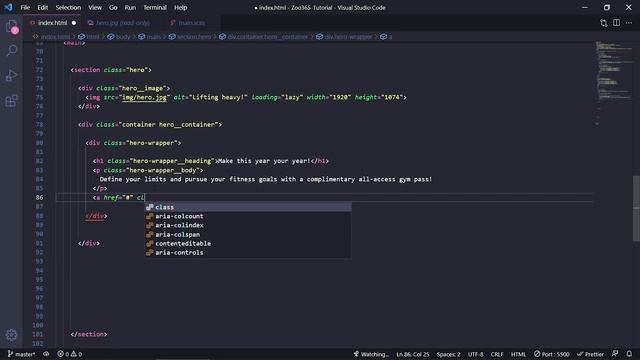The width and height of the screenshot is (640, 360).
Task: Open errors and warnings count in status bar
Action: click(x=69, y=354)
